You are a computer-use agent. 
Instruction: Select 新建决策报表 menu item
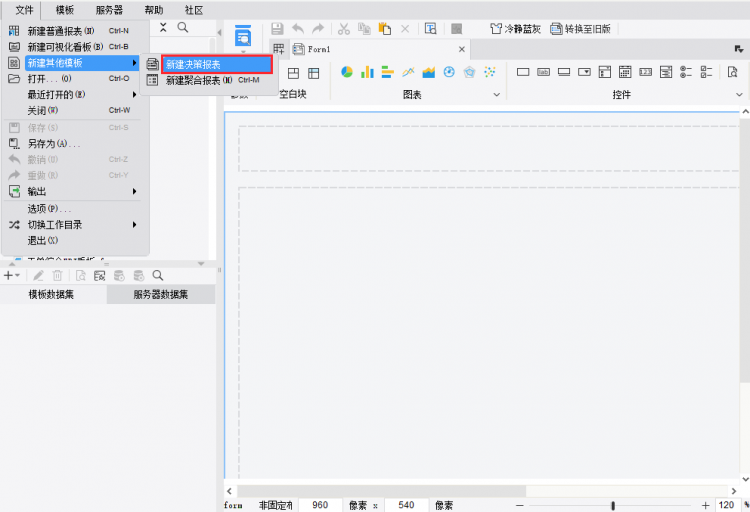pyautogui.click(x=217, y=64)
